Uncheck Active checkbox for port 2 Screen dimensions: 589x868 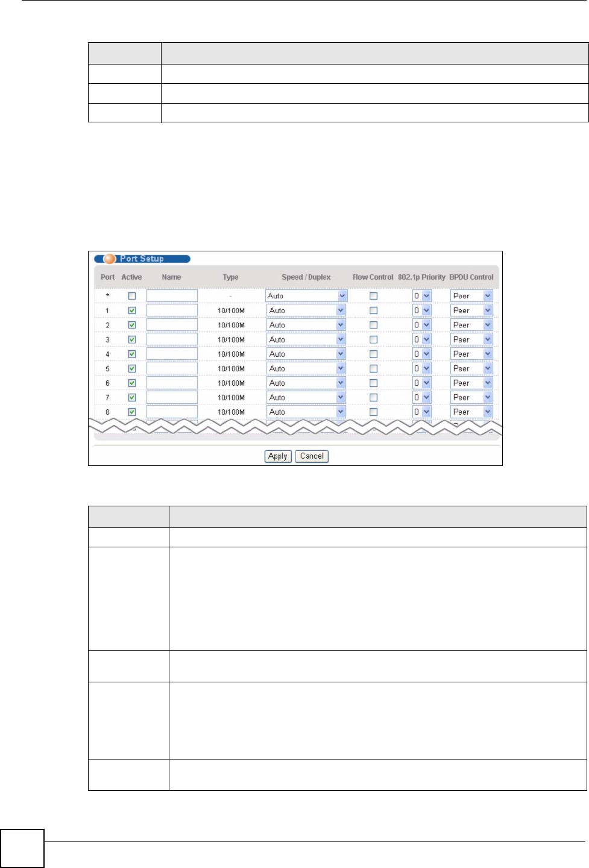(132, 325)
